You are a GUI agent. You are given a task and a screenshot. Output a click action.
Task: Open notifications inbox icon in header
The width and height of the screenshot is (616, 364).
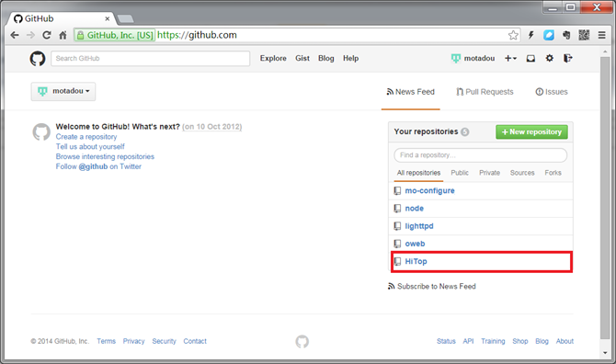(x=530, y=59)
